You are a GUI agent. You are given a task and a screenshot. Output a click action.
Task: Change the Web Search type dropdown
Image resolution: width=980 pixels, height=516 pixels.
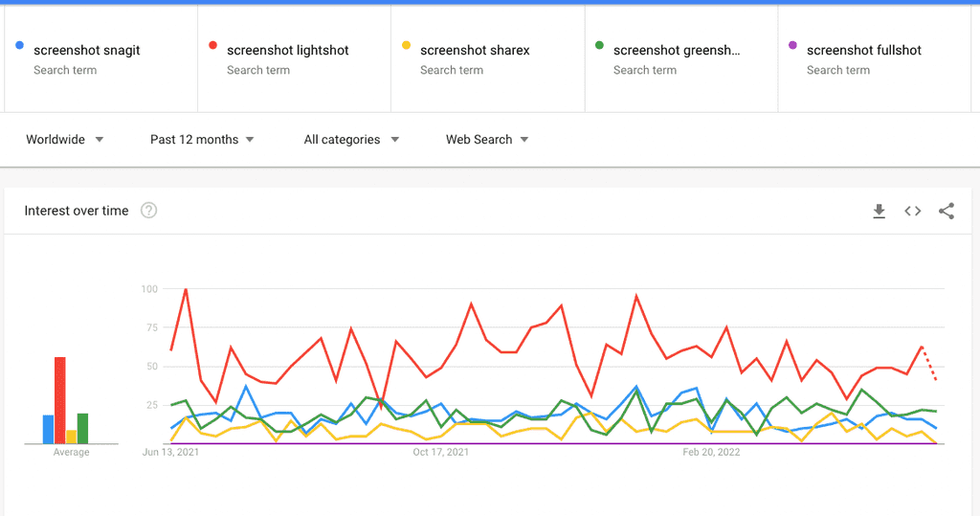pyautogui.click(x=486, y=140)
